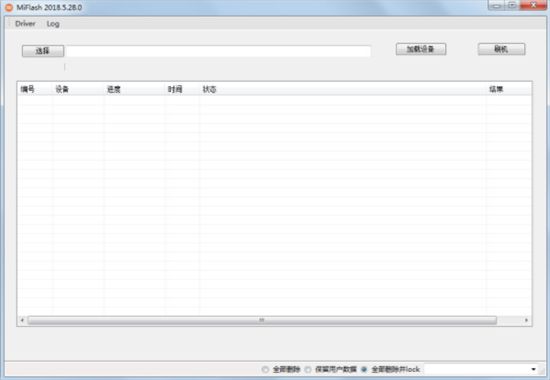Minimize the MiFlash window

496,5
